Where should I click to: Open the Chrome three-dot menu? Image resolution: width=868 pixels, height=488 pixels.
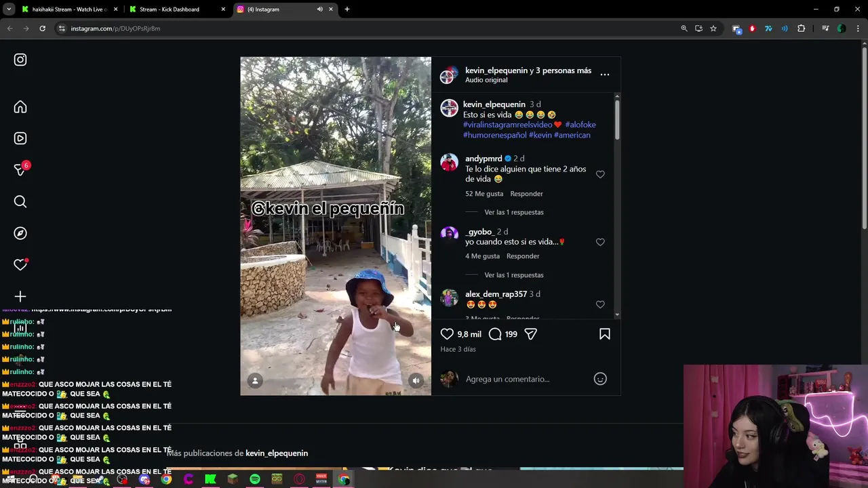pos(858,28)
